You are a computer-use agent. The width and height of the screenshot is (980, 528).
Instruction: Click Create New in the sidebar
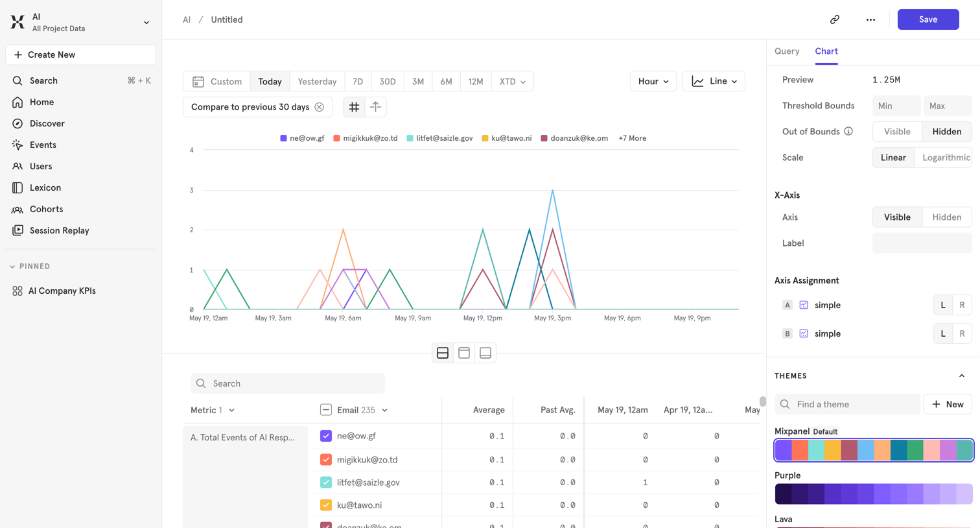click(80, 54)
